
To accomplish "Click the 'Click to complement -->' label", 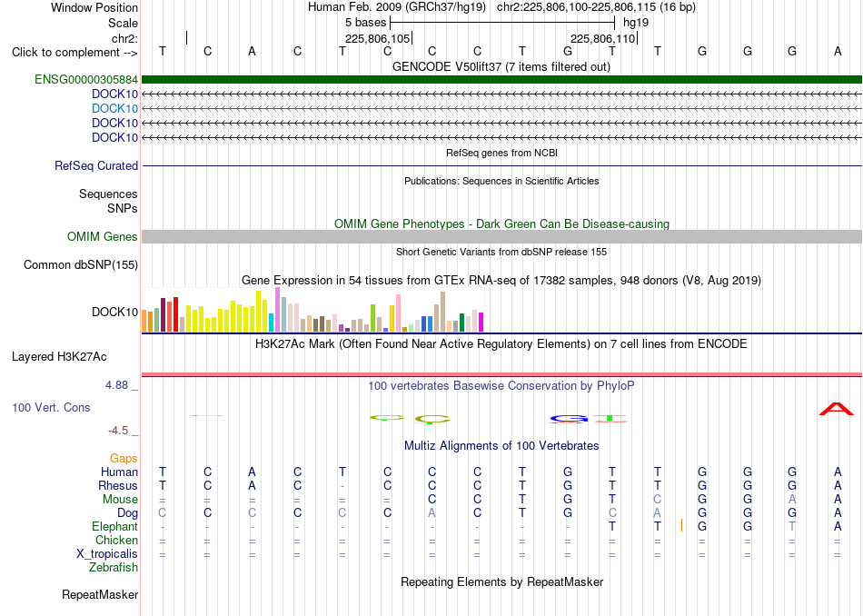I will pyautogui.click(x=74, y=53).
